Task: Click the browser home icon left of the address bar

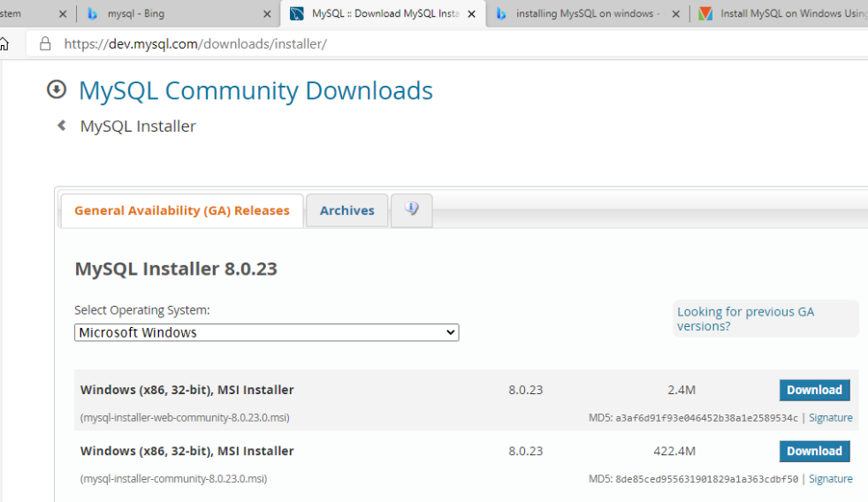Action: [x=4, y=43]
